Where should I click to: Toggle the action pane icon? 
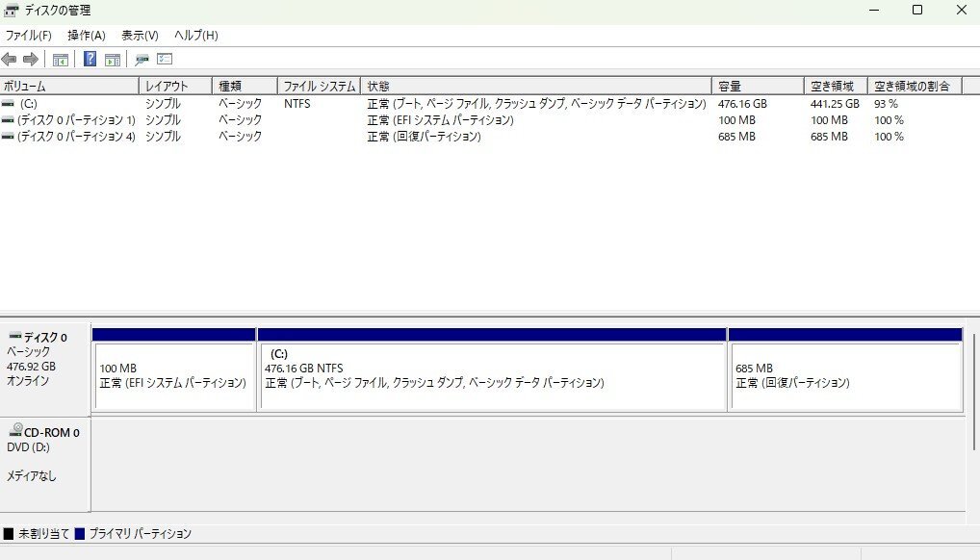point(112,59)
